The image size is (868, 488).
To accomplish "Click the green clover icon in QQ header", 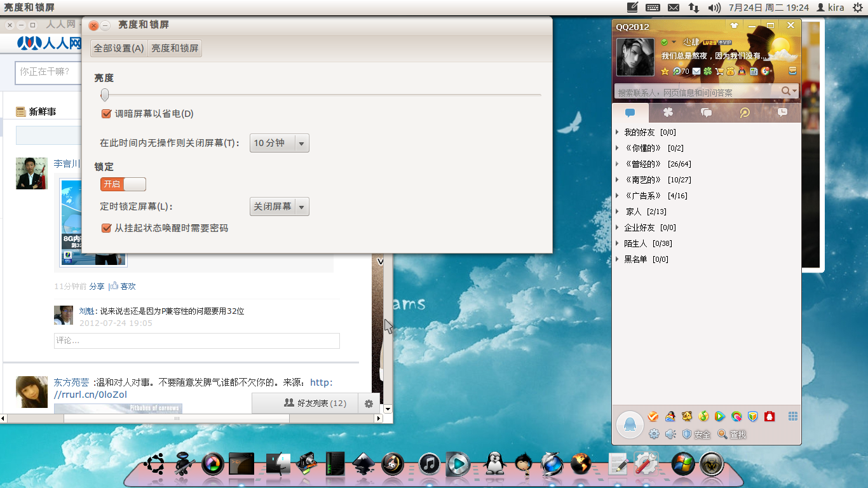I will click(707, 71).
